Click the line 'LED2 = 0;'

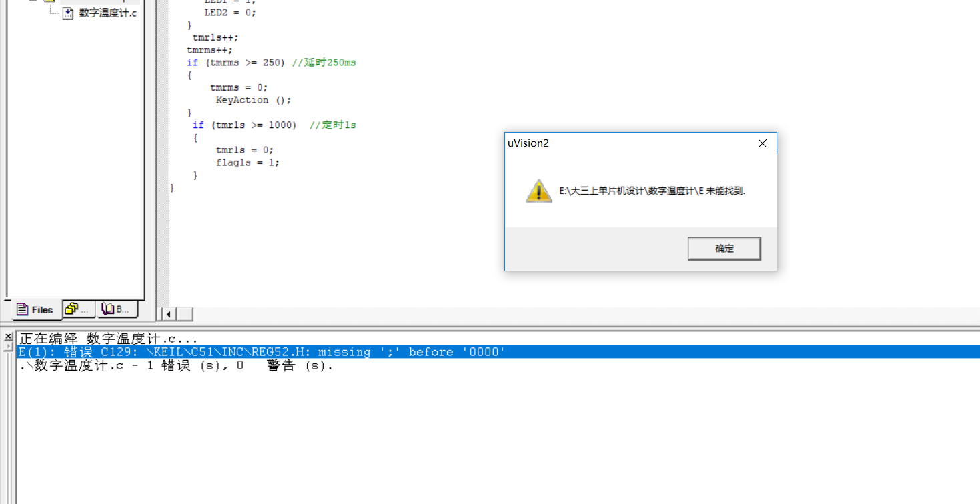pyautogui.click(x=230, y=13)
